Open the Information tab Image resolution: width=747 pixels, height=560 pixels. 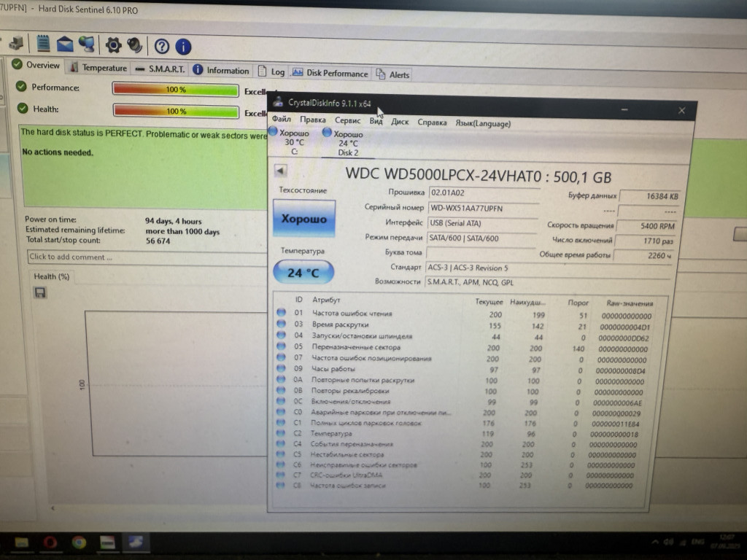[x=221, y=71]
